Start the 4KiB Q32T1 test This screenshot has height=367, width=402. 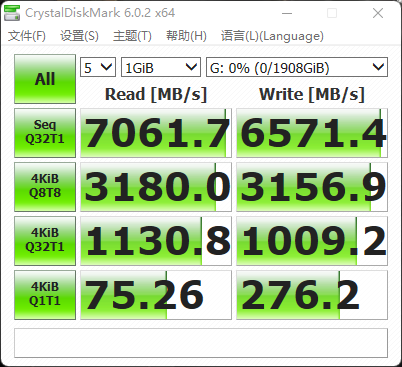(45, 241)
